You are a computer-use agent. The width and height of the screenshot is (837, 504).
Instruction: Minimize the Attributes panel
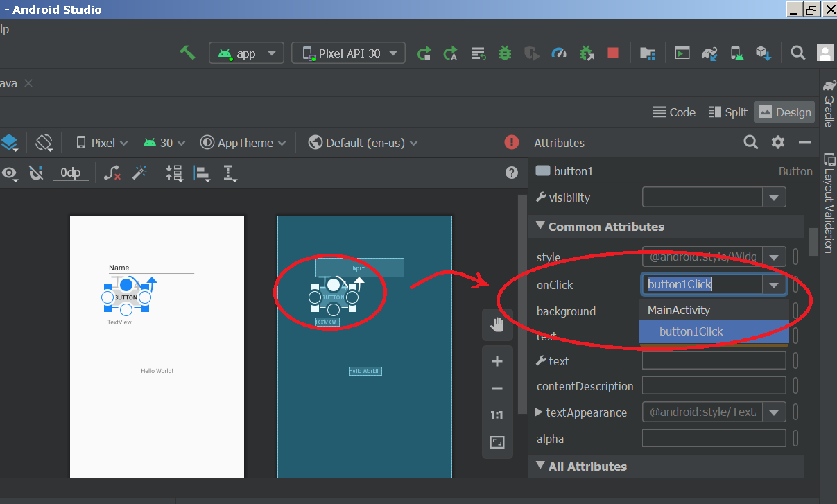(x=805, y=142)
